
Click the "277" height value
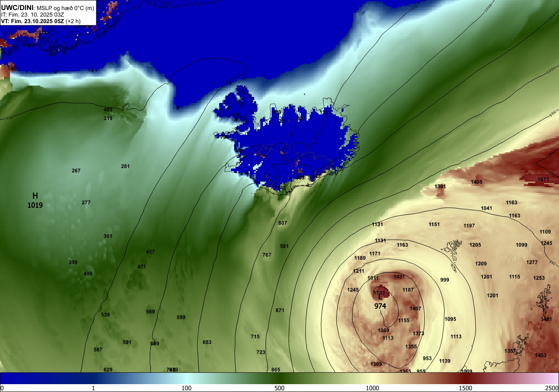point(86,203)
